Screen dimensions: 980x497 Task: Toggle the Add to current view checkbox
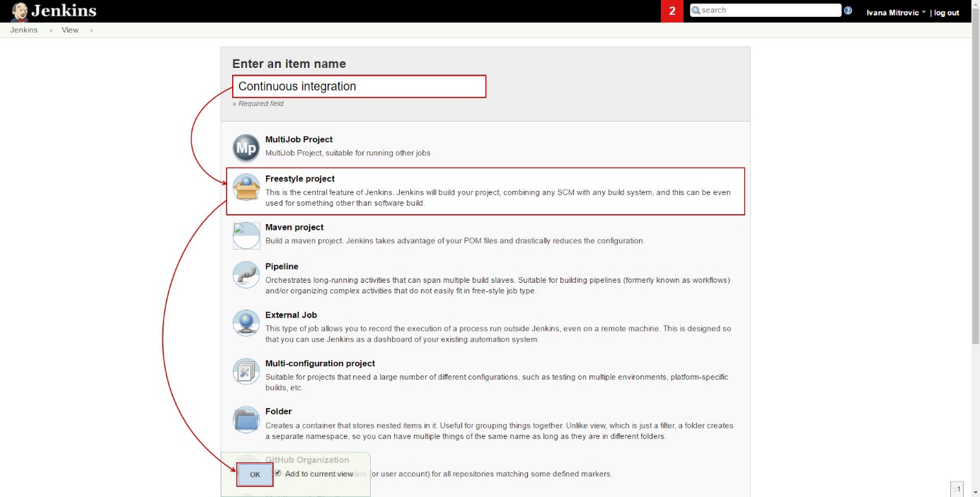point(278,473)
